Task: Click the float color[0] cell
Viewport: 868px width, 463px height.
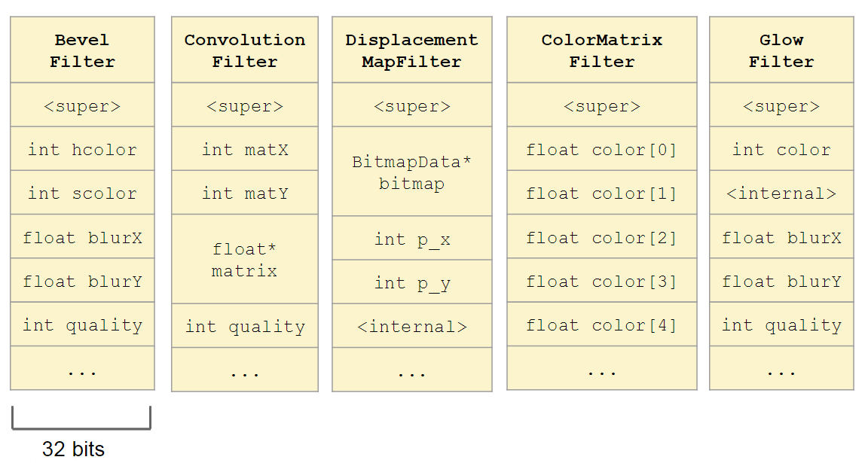Action: (602, 149)
